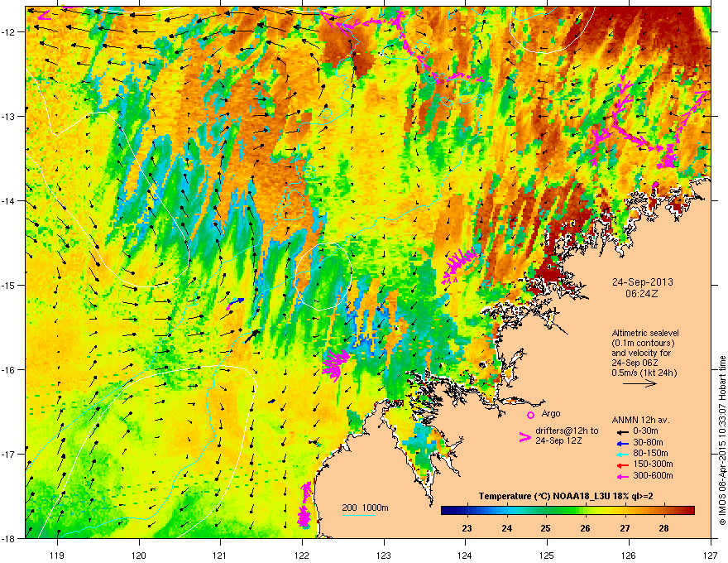
Task: Select the black 0-30m arrow legend symbol
Action: click(622, 431)
